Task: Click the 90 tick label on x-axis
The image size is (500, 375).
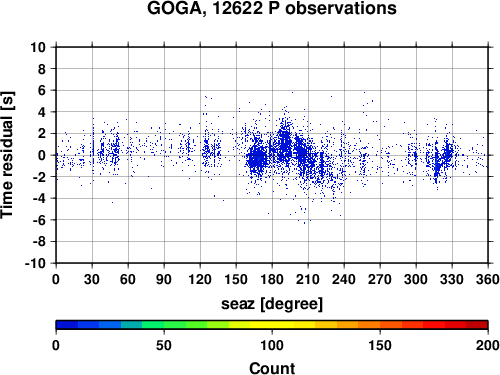Action: point(164,279)
